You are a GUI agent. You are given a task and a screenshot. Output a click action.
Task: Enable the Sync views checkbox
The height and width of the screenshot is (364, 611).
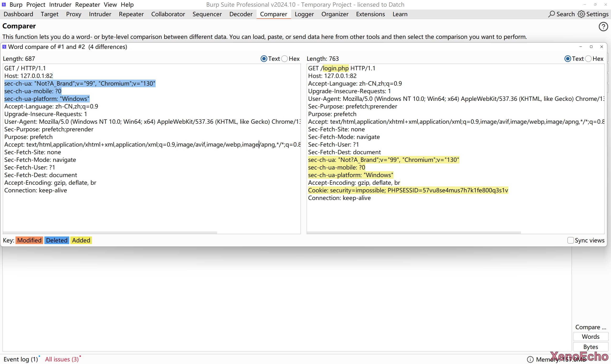[x=570, y=240]
